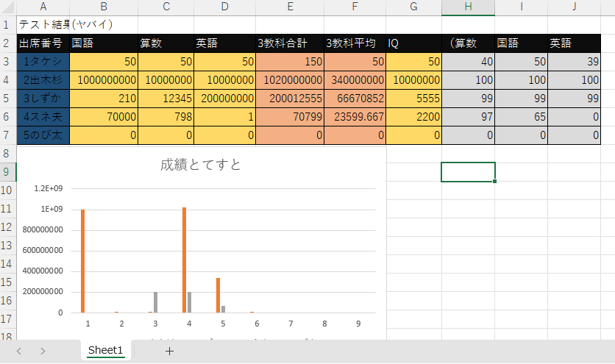The image size is (615, 364).
Task: Click cell with value 798
Action: [x=166, y=117]
